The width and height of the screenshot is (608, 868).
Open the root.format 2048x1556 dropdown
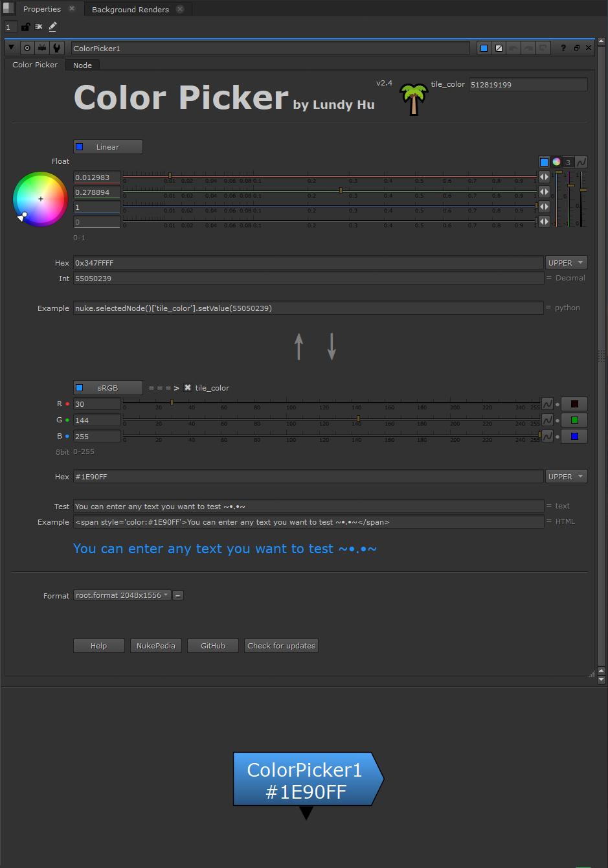[x=122, y=595]
